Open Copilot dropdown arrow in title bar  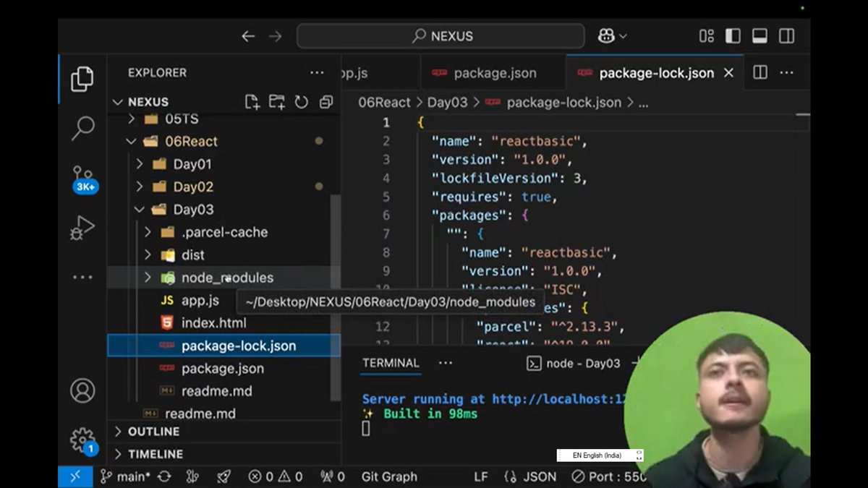(x=623, y=36)
